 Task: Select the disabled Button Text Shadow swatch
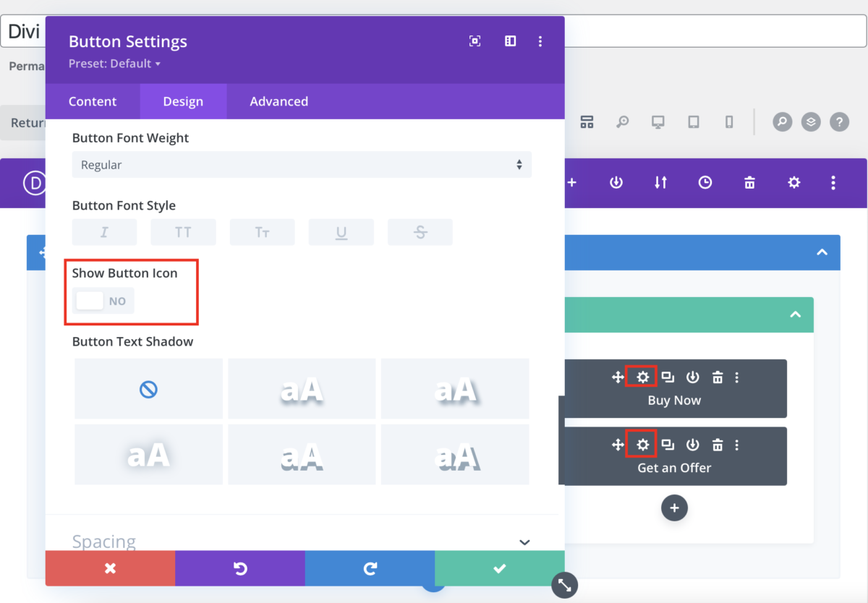point(148,388)
